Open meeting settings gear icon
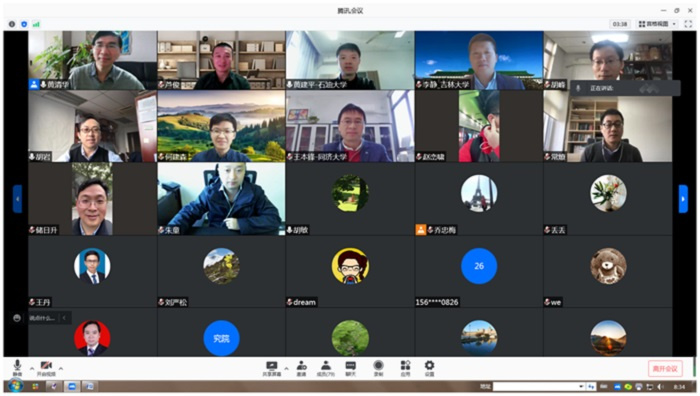 click(x=429, y=368)
